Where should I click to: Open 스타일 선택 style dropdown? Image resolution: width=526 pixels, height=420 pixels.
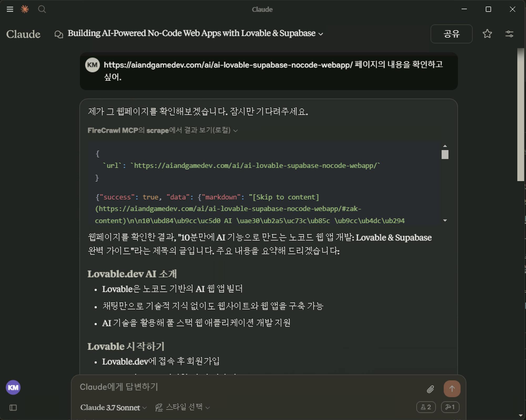[183, 407]
